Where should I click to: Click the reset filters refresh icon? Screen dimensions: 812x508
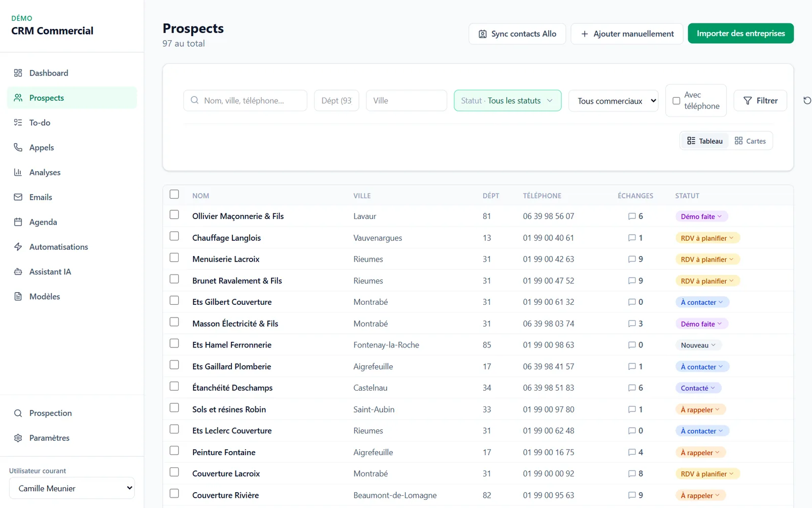tap(807, 101)
